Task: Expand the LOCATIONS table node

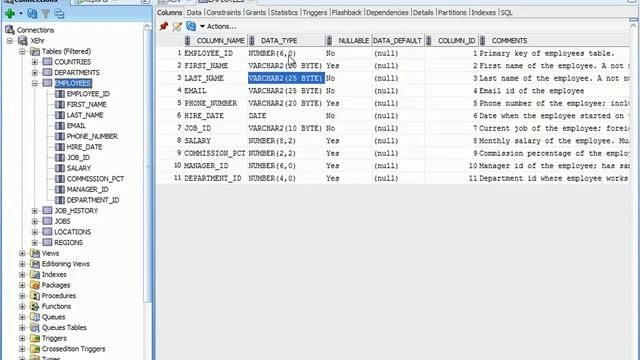Action: tap(35, 232)
